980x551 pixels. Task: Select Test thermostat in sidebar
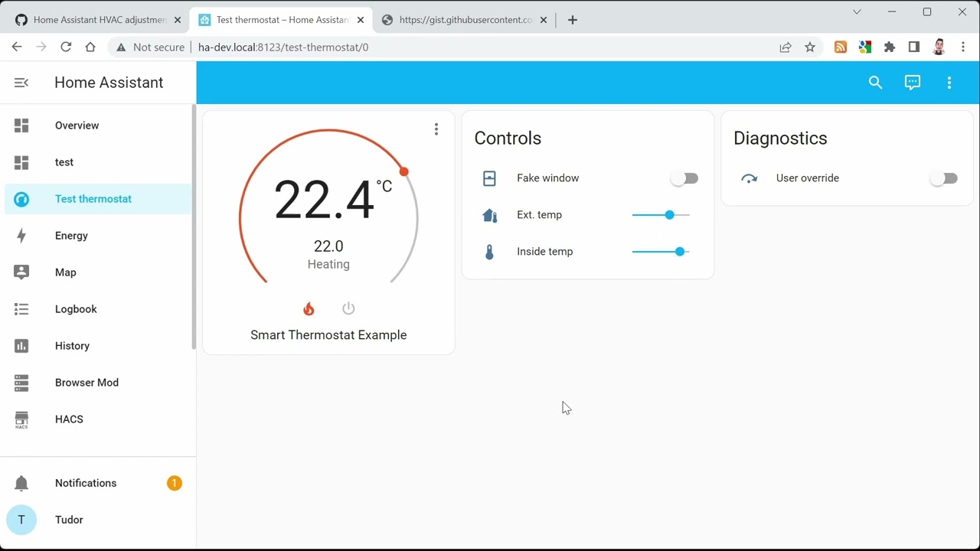point(98,199)
